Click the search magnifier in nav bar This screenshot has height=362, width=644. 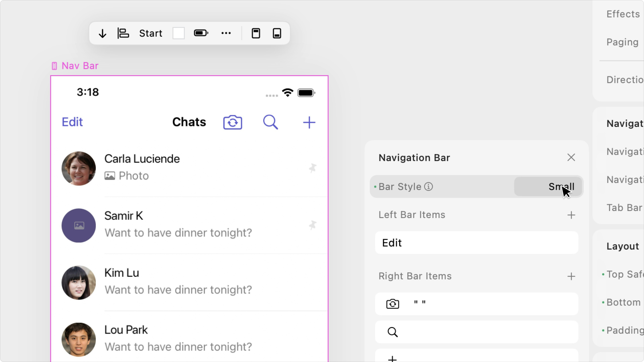pos(271,122)
